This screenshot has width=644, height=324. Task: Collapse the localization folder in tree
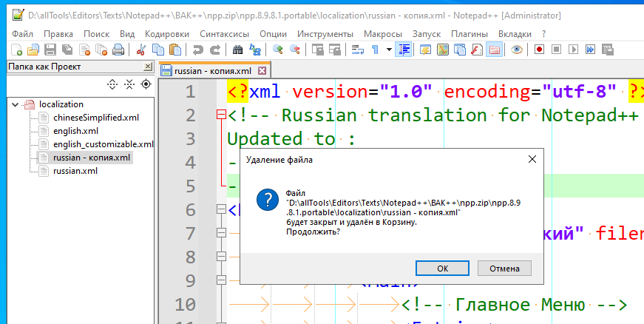click(16, 104)
